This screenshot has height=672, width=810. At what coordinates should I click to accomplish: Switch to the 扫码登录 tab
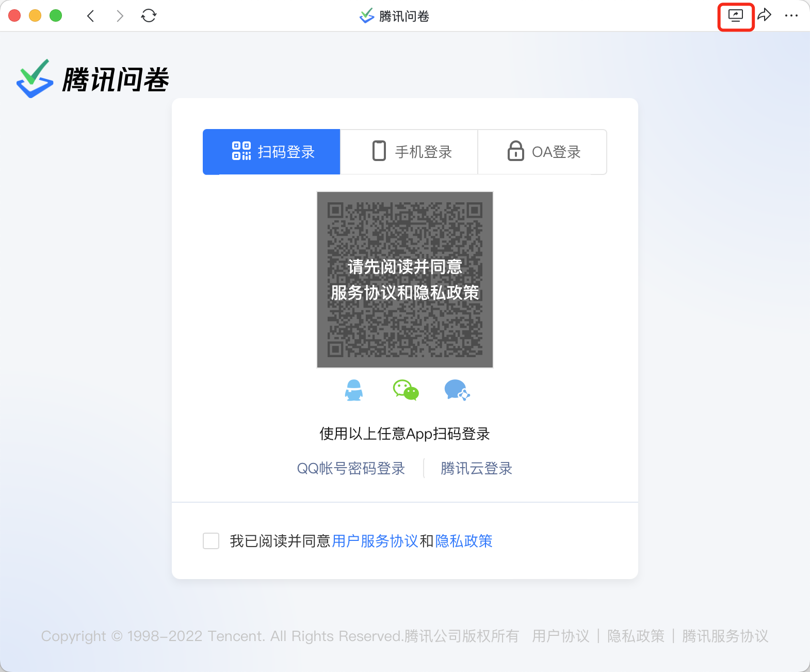[x=271, y=152]
